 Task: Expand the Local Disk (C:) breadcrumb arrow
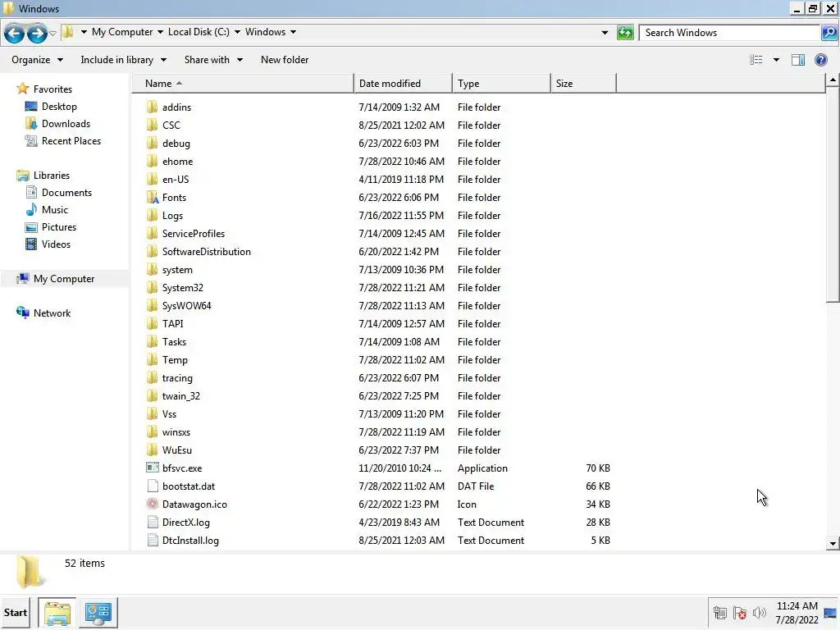(237, 32)
